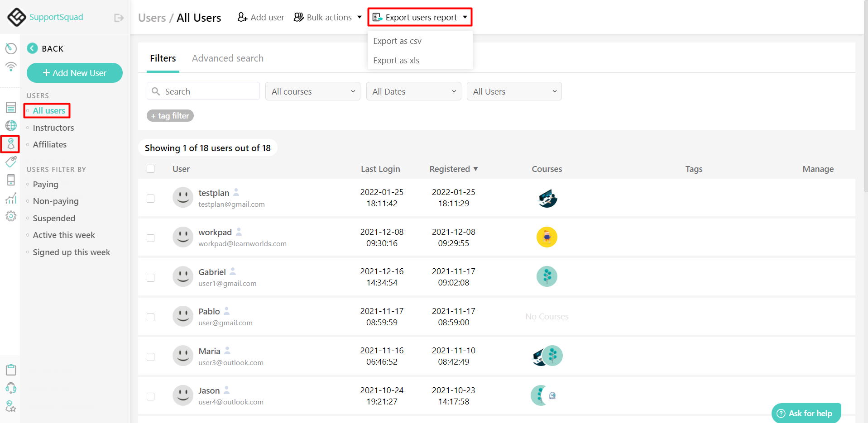Click the Add New User button
Viewport: 868px width, 423px height.
[74, 73]
